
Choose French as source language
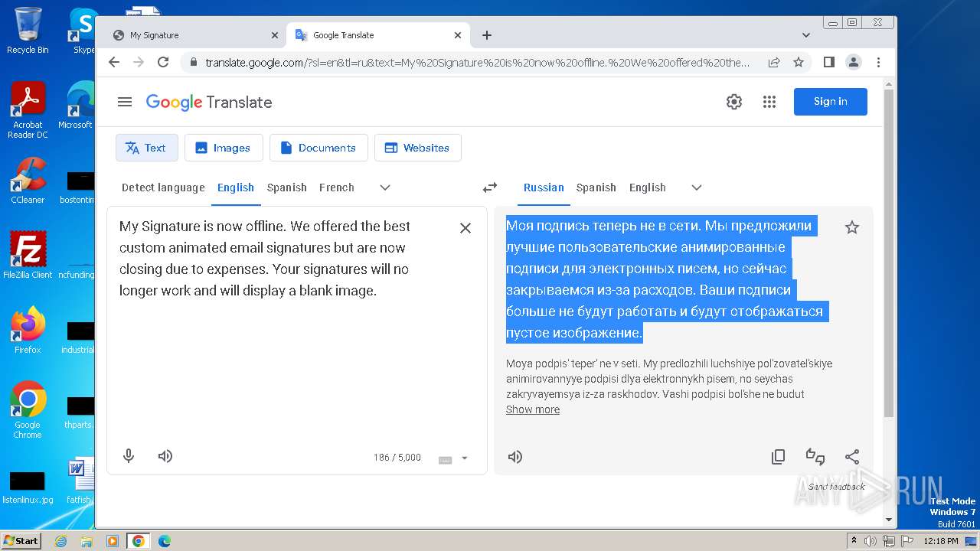[337, 187]
